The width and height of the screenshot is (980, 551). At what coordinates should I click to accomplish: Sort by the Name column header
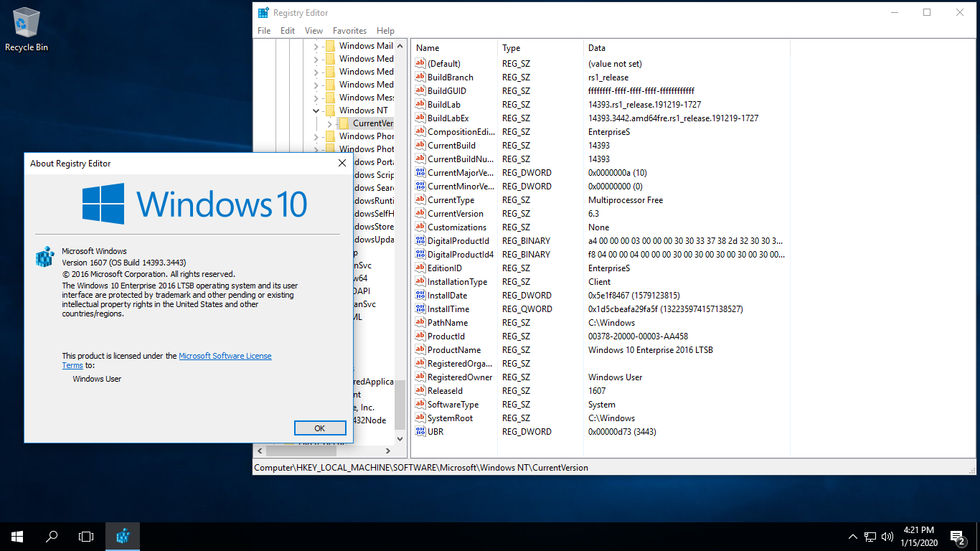coord(455,48)
